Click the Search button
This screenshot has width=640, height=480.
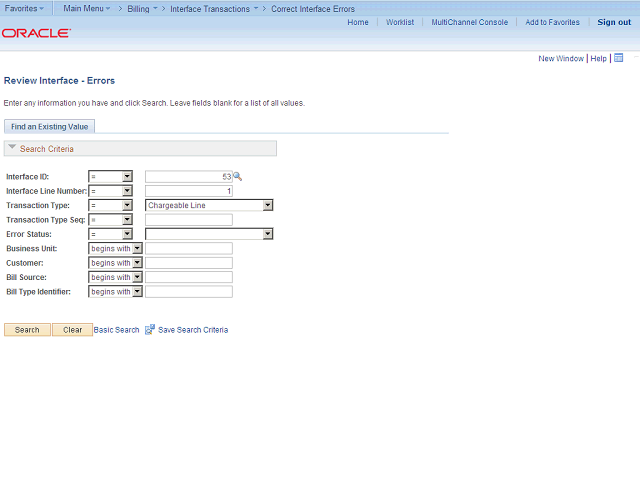coord(27,330)
